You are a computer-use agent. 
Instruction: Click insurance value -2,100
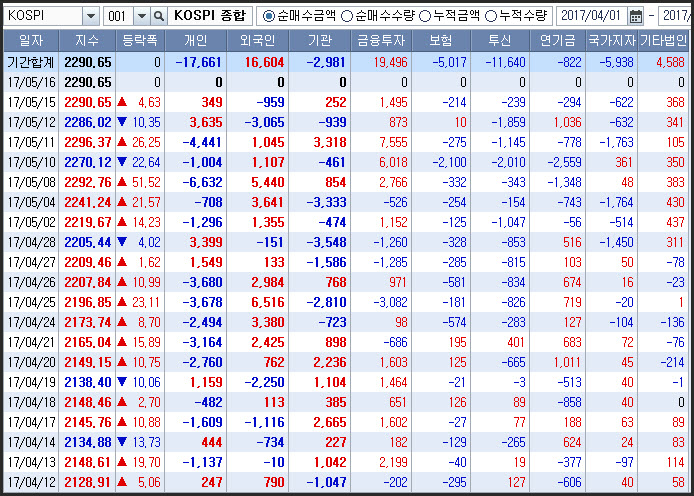pos(450,162)
